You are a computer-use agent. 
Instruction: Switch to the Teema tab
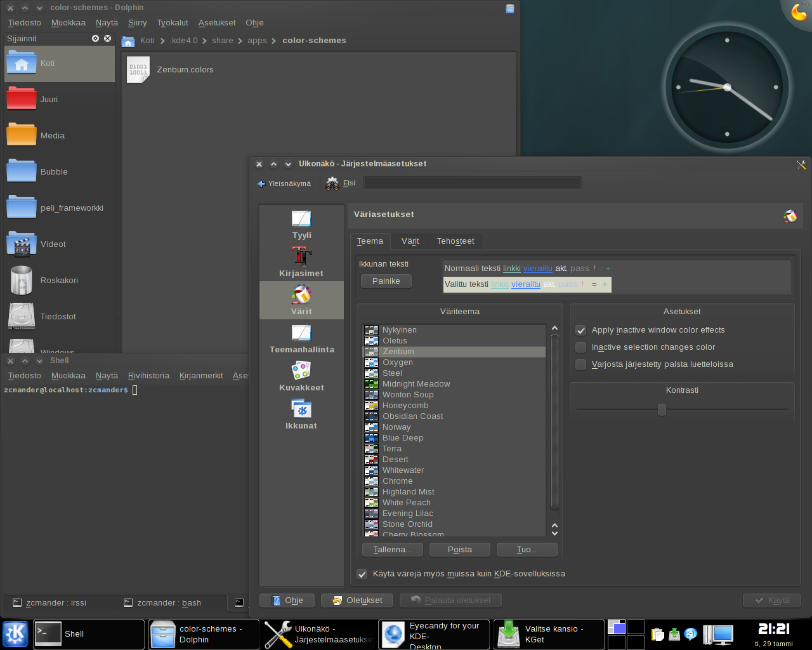pos(370,241)
